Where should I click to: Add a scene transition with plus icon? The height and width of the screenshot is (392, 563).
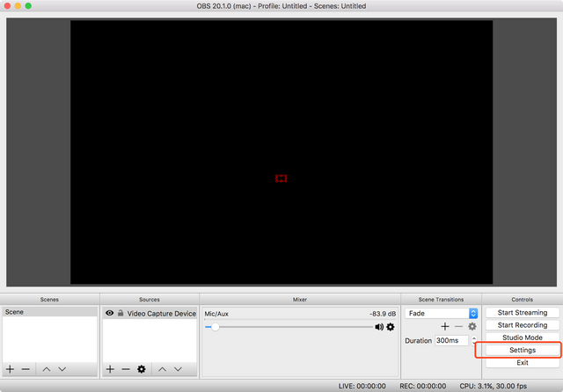(x=445, y=326)
